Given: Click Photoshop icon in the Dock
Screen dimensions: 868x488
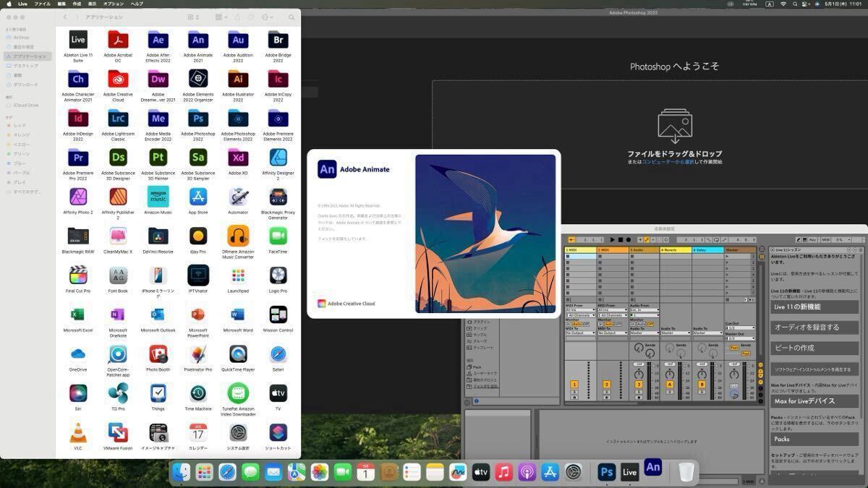Looking at the screenshot, I should point(606,472).
